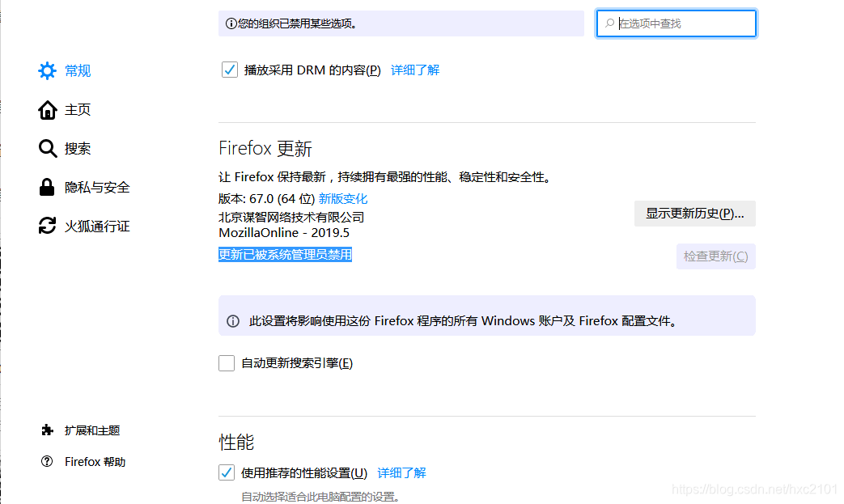This screenshot has height=504, width=844.
Task: Enable 自动更新搜索引擎 checkbox
Action: pos(227,363)
